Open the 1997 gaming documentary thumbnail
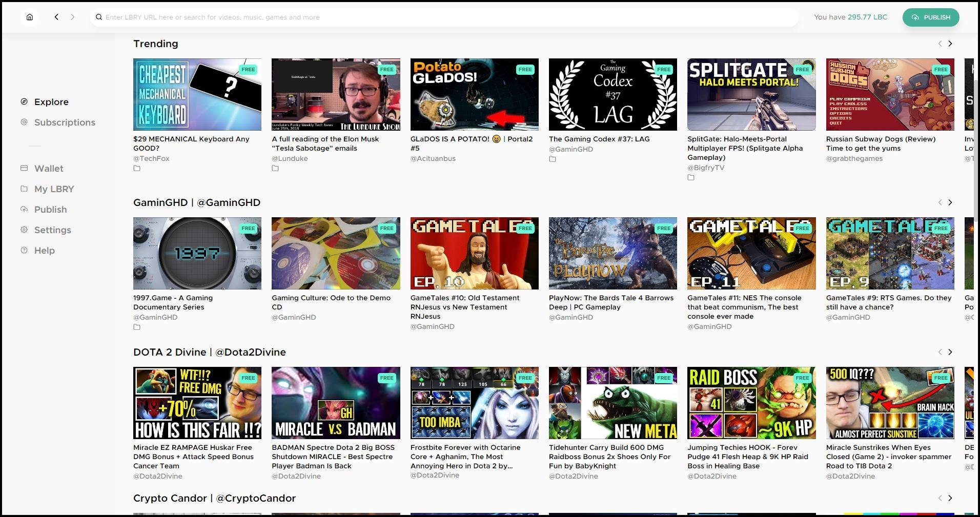 (x=197, y=253)
